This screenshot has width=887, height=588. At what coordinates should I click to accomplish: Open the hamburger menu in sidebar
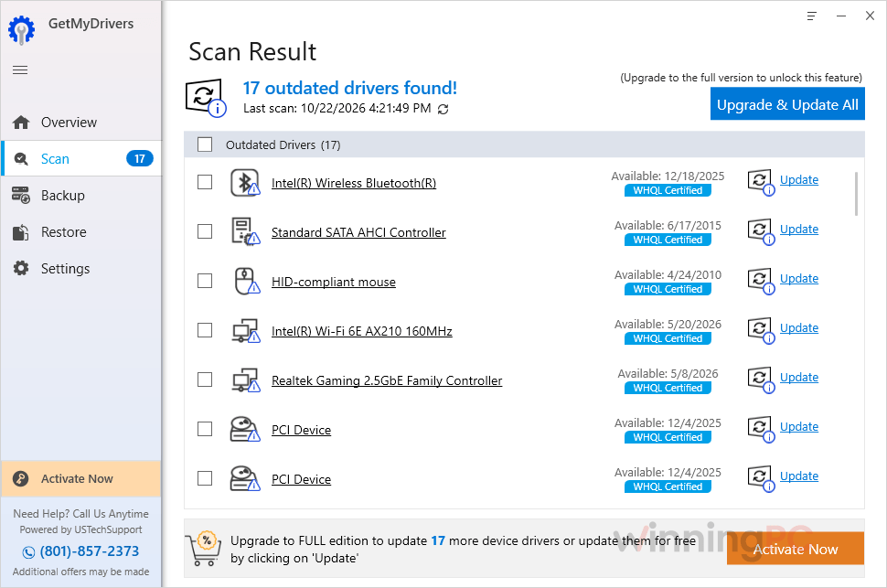click(20, 70)
